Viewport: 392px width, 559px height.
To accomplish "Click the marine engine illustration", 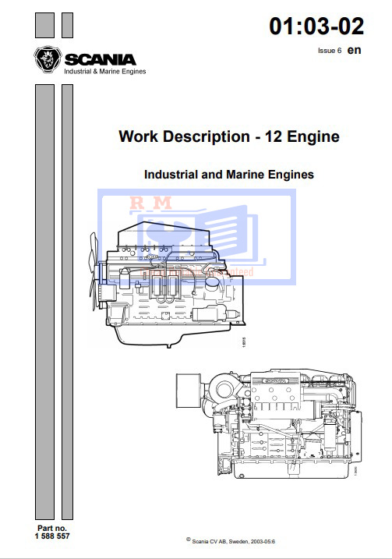I will pyautogui.click(x=269, y=424).
